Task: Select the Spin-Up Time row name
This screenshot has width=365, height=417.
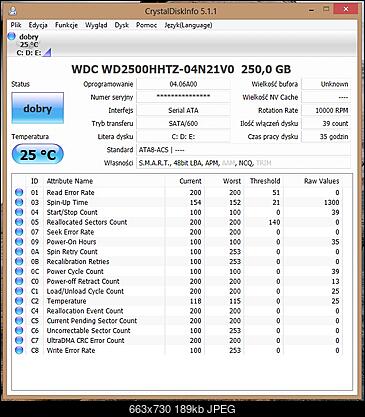Action: (67, 202)
